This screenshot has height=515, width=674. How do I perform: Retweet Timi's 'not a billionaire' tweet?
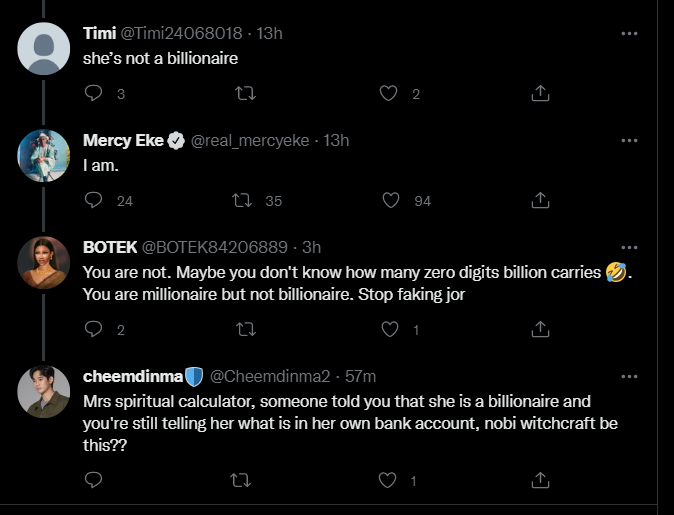(242, 94)
